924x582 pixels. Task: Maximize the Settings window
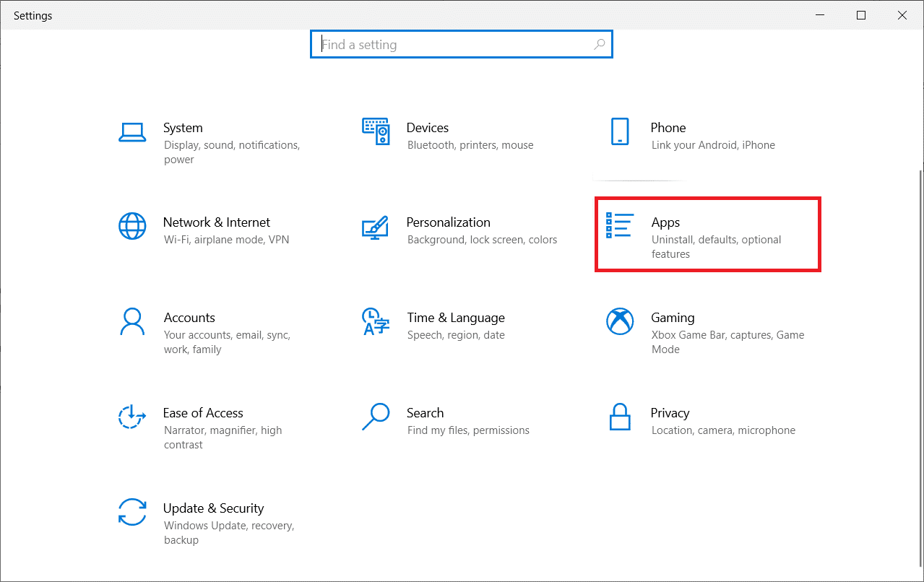(x=860, y=15)
